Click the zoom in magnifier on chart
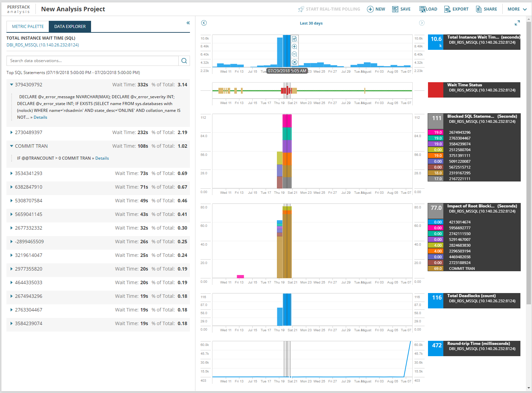Viewport: 532px width, 393px height. [x=295, y=47]
